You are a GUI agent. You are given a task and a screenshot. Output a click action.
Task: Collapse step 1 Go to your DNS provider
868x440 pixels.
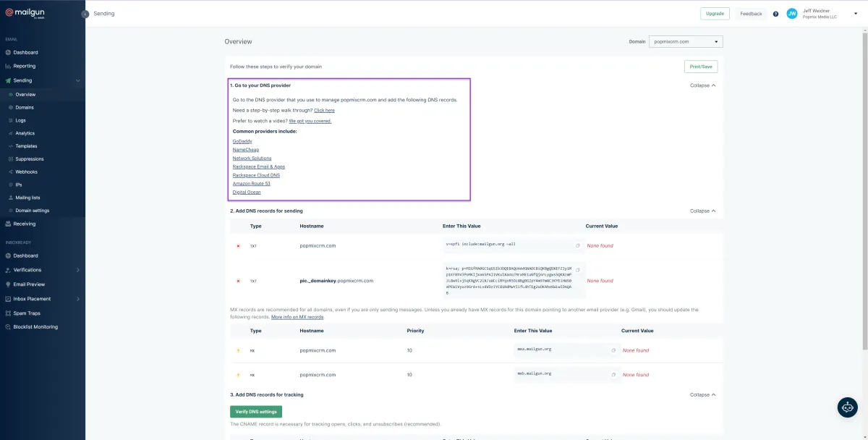[x=703, y=85]
